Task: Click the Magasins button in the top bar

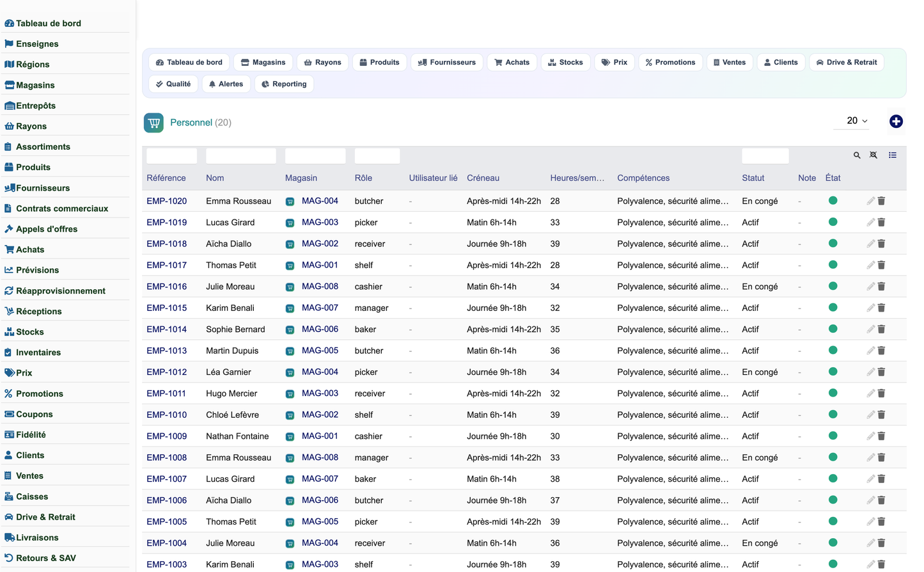Action: click(263, 62)
